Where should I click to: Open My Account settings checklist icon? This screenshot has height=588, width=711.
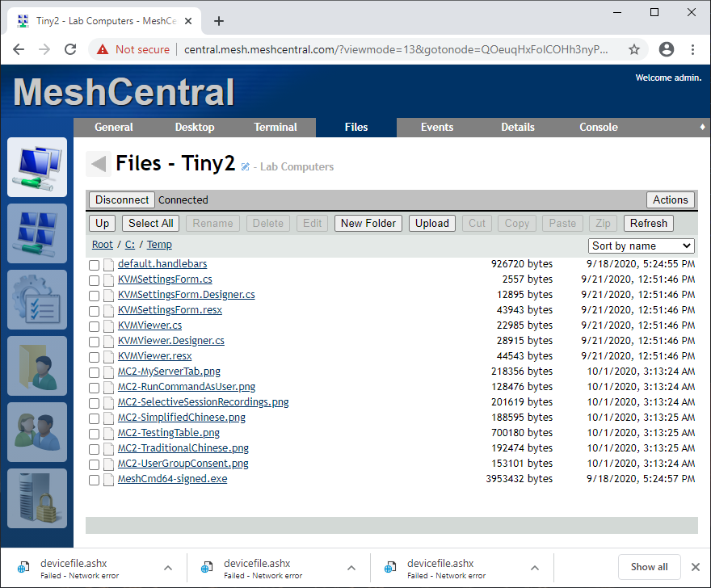tap(37, 300)
